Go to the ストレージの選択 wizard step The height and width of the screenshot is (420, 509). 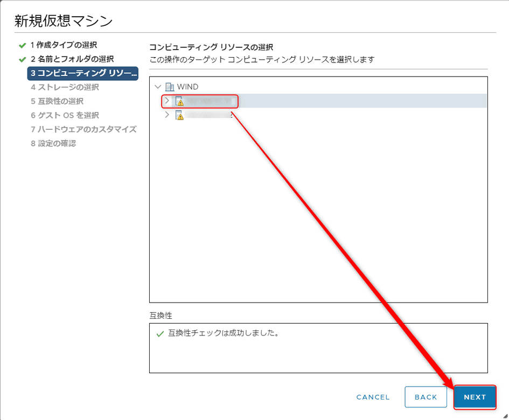pos(54,87)
